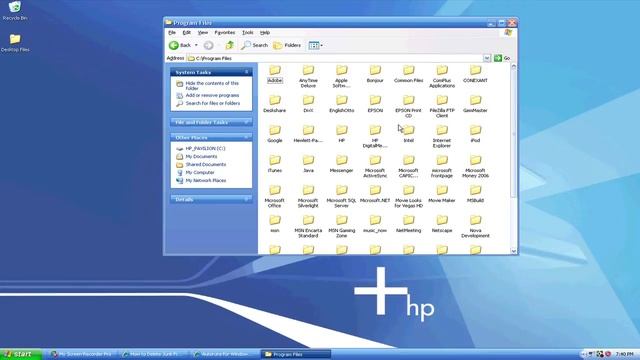Image resolution: width=640 pixels, height=360 pixels.
Task: Open the iPod folder
Action: coord(475,134)
